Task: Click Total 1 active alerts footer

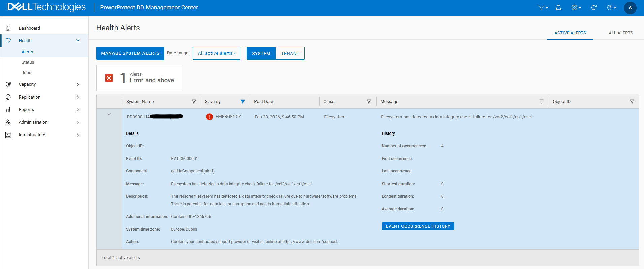Action: click(x=121, y=258)
